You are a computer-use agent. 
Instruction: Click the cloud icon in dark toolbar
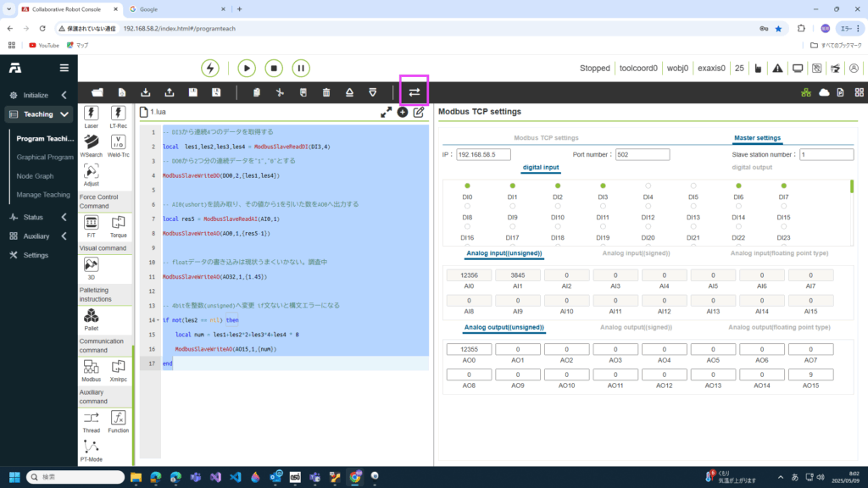coord(824,92)
